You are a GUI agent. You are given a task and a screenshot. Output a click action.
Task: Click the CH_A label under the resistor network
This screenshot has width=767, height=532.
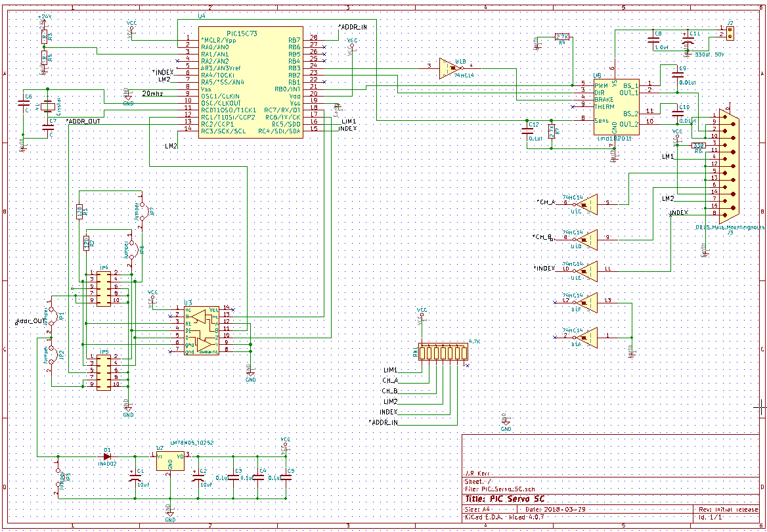coord(390,380)
